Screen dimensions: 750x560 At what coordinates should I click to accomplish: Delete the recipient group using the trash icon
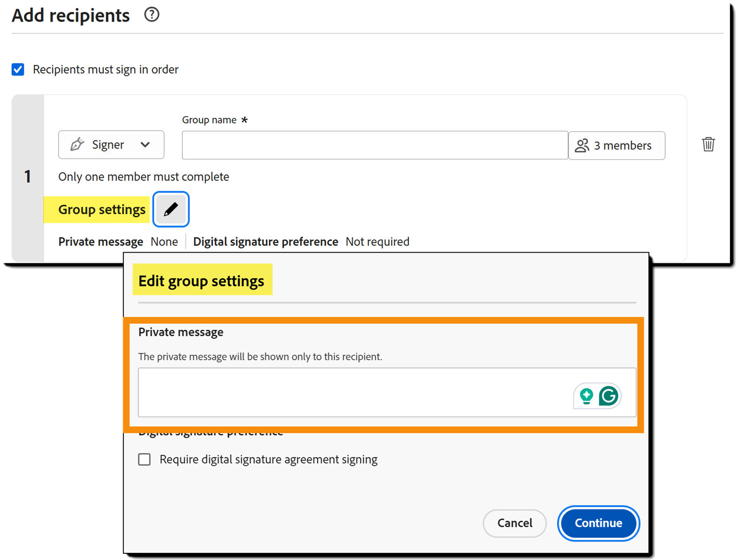pos(709,144)
